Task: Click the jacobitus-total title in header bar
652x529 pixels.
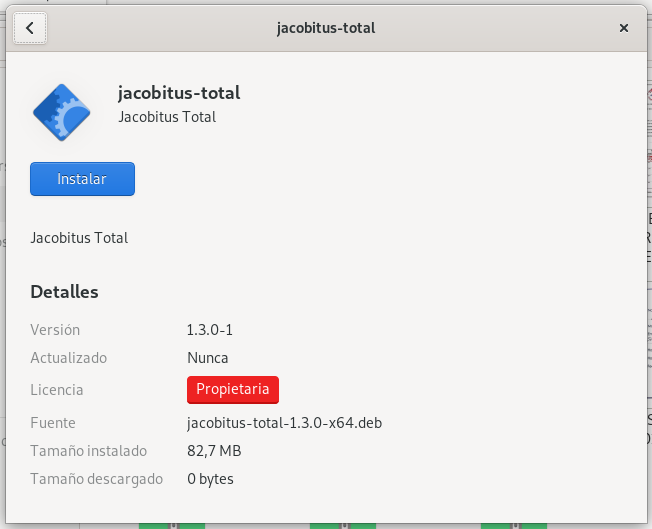Action: pyautogui.click(x=326, y=28)
